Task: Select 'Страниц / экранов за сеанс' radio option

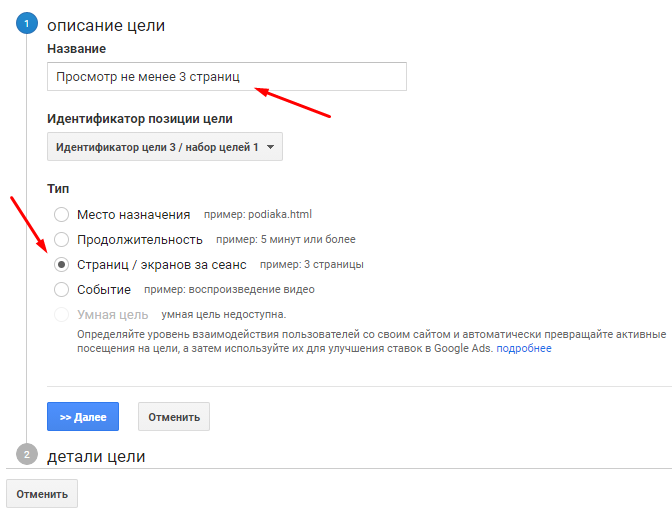Action: click(x=62, y=265)
